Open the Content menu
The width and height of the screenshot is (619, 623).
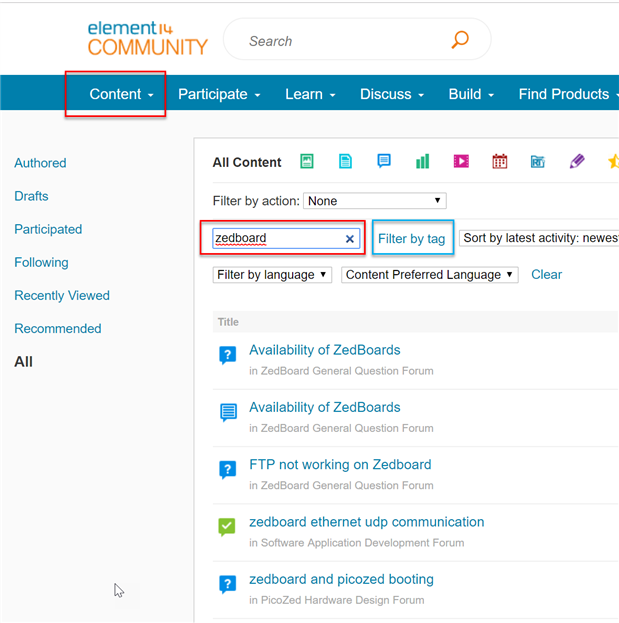(x=121, y=94)
